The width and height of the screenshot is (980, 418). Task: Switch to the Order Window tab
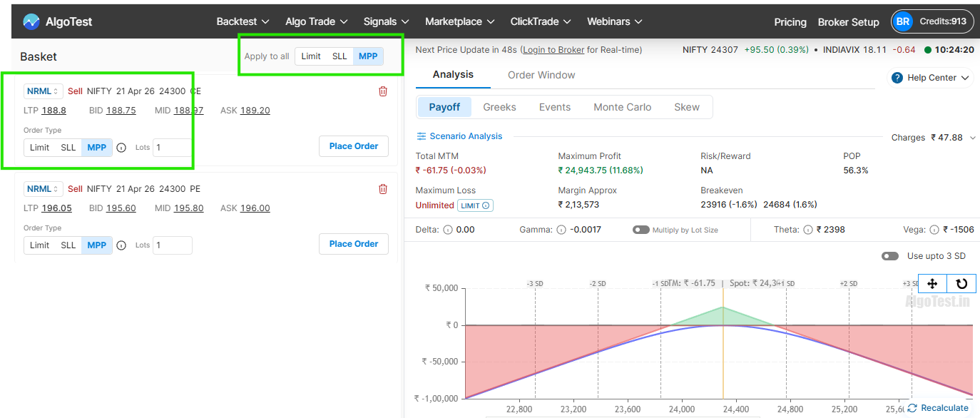541,75
